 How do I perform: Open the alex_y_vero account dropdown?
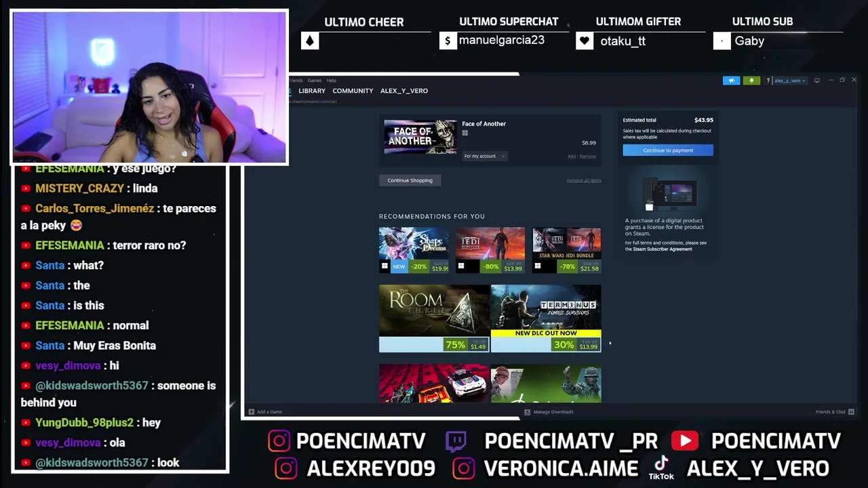click(789, 81)
